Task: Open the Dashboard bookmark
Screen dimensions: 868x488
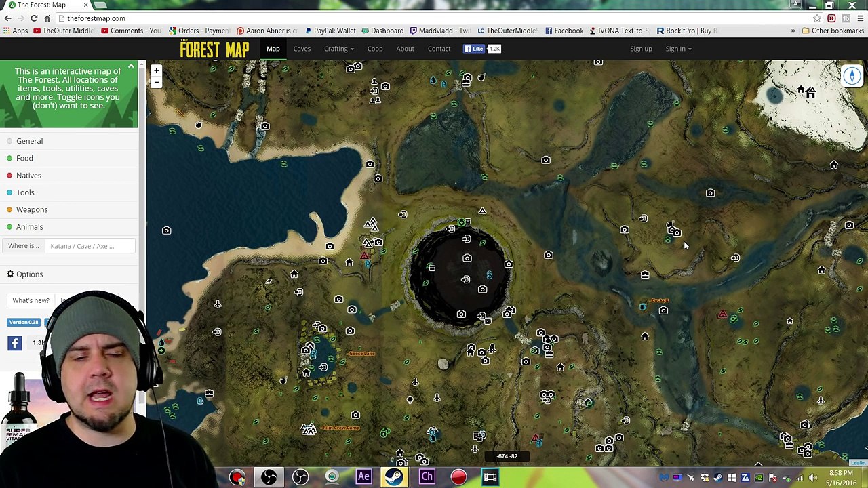Action: point(382,30)
